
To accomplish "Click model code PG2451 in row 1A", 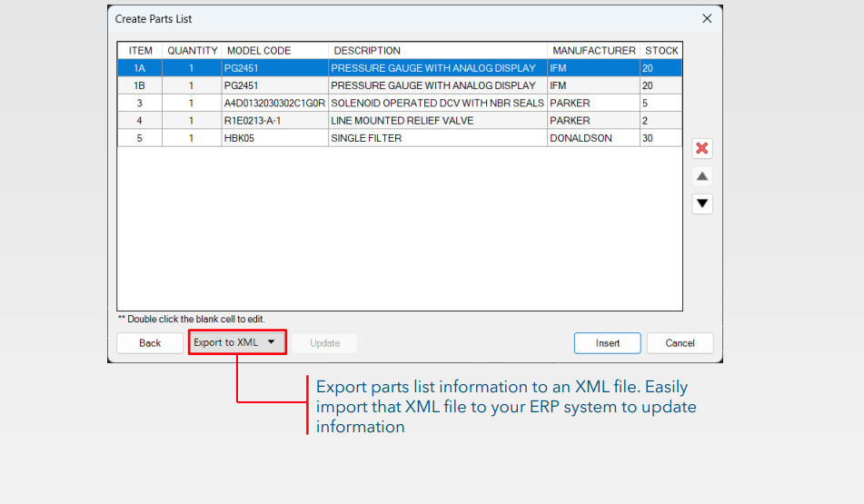I will click(275, 68).
